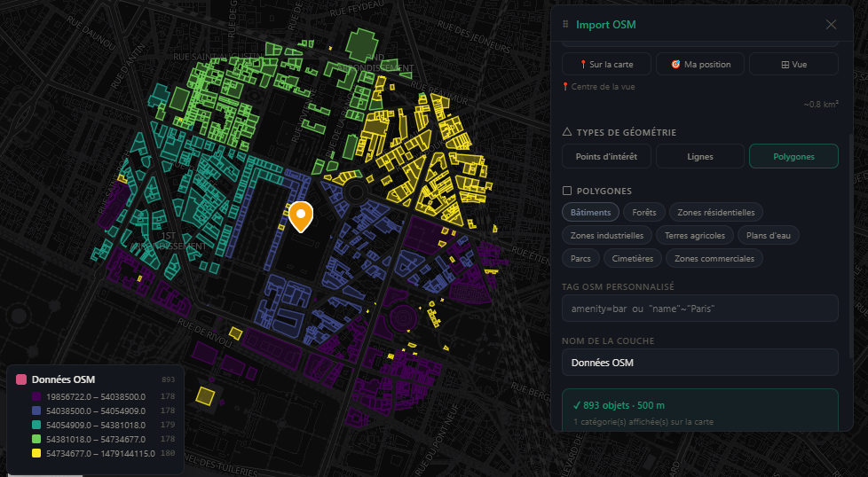The image size is (868, 477).
Task: Toggle the Bâtiments category chip
Action: [591, 212]
